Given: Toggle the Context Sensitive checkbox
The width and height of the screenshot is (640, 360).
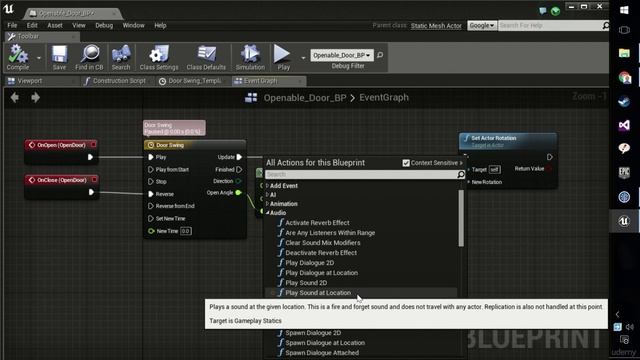Looking at the screenshot, I should point(406,163).
